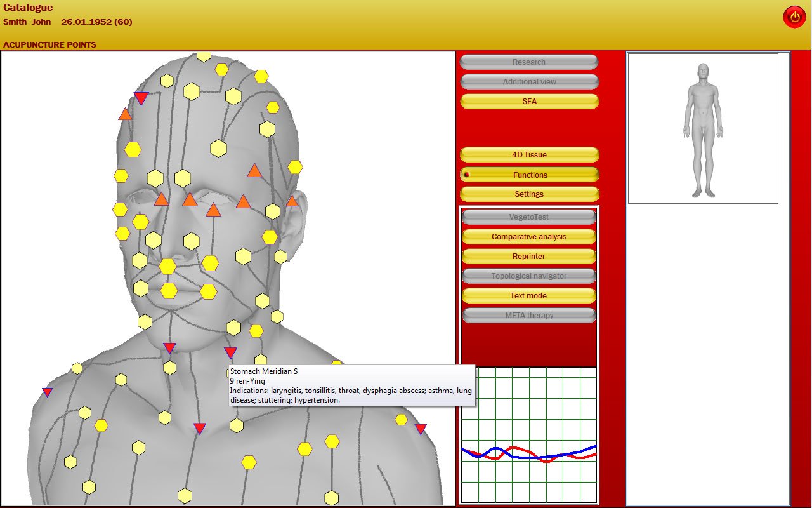Select the Reprinter option
The height and width of the screenshot is (508, 812).
[x=528, y=257]
